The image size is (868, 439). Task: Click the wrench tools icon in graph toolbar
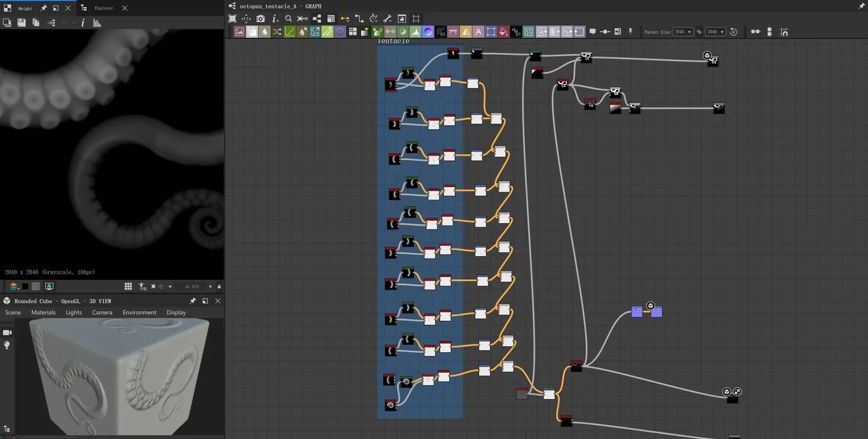click(x=388, y=19)
